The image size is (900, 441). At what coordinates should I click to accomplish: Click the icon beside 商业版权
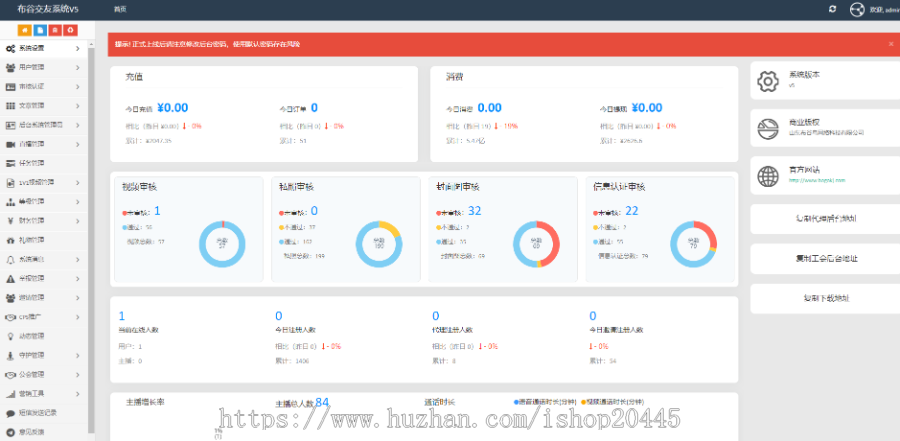(x=768, y=128)
